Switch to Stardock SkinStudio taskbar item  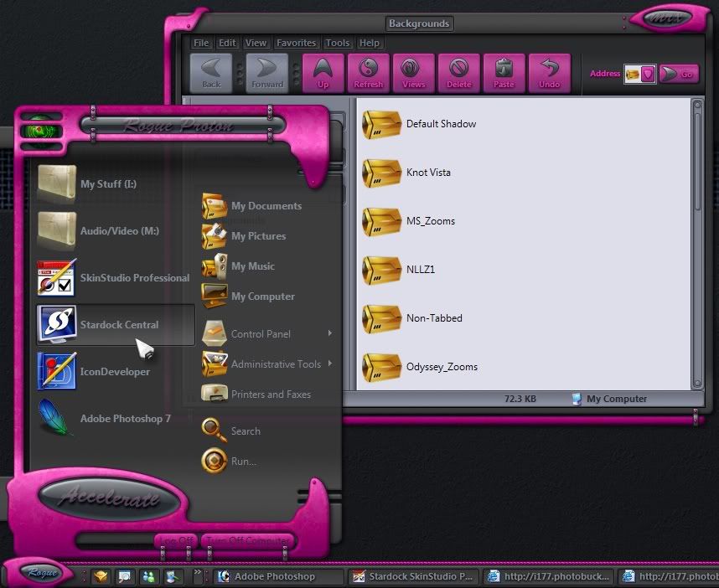point(413,576)
